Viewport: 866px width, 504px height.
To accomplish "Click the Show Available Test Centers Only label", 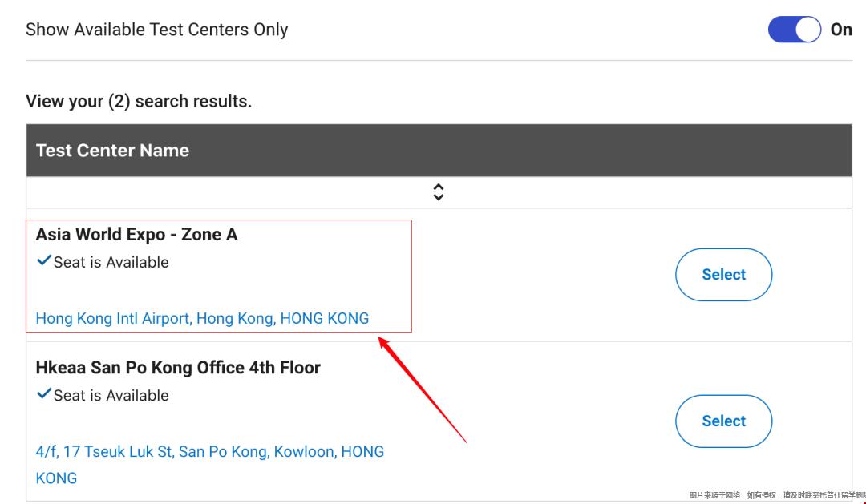I will point(156,30).
